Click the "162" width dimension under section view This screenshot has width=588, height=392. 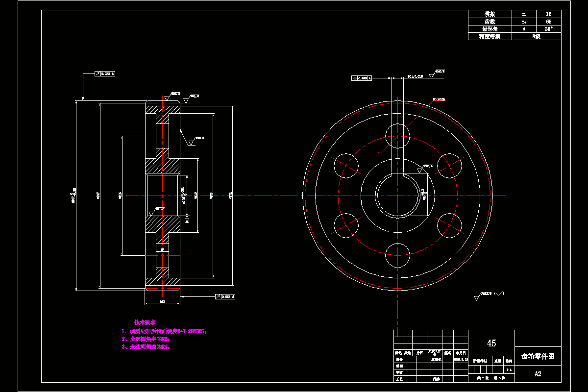[163, 302]
